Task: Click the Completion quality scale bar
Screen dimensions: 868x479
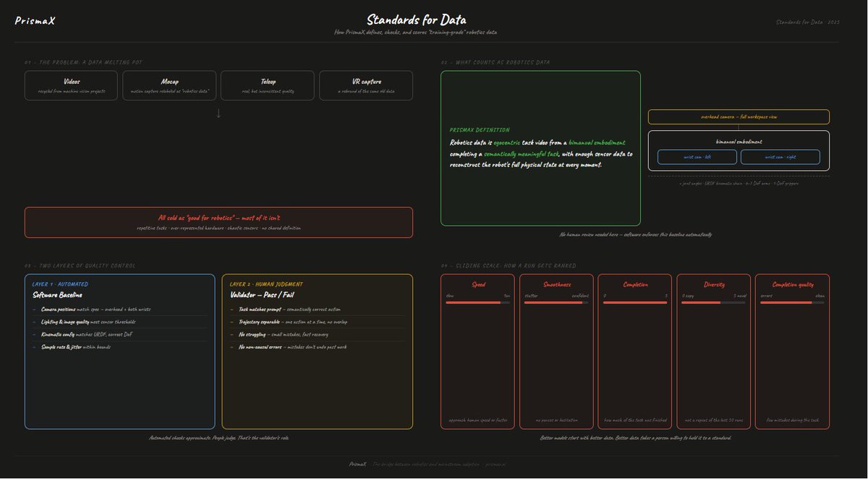Action: pos(792,302)
